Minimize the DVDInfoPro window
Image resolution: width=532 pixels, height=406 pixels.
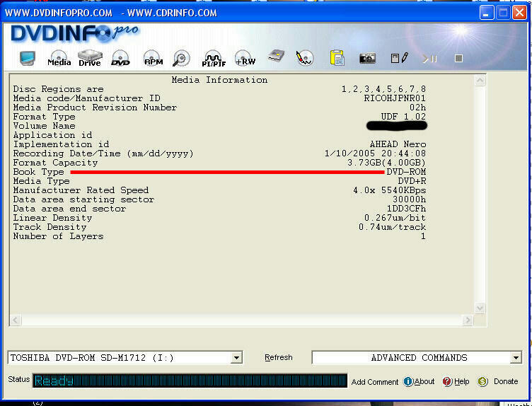(487, 13)
